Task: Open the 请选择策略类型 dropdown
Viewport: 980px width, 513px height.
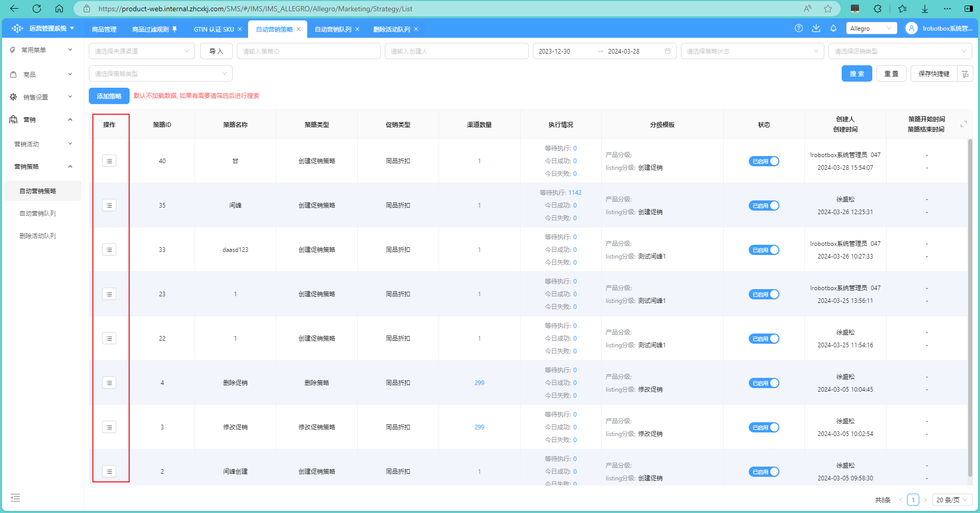Action: click(161, 73)
